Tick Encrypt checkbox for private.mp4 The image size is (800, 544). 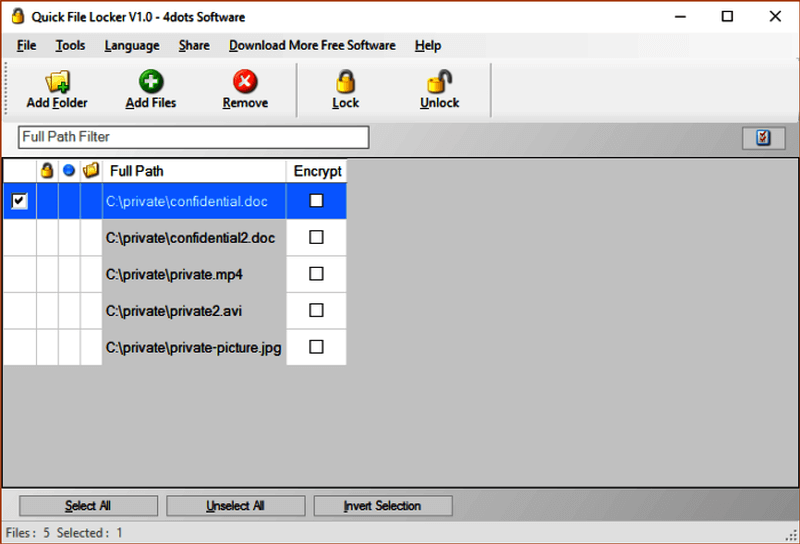coord(316,274)
